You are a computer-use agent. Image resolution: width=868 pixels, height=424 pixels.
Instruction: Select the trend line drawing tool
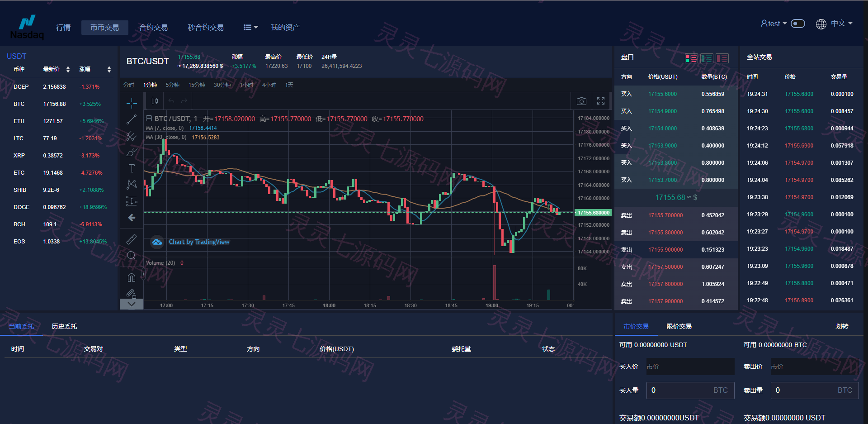pyautogui.click(x=132, y=119)
